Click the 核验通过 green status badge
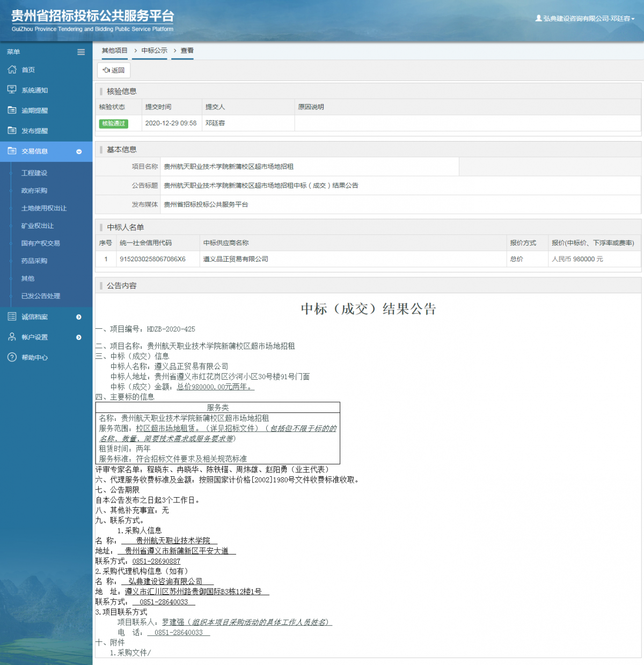The height and width of the screenshot is (665, 644). click(114, 123)
